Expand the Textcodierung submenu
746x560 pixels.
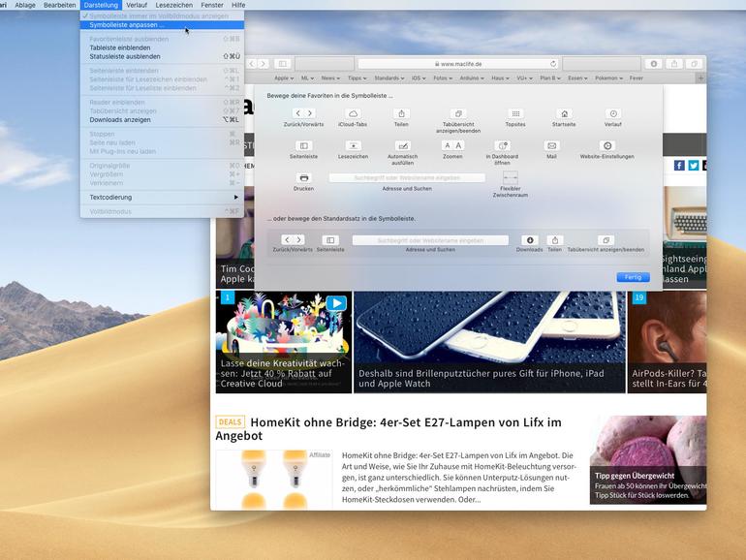click(x=162, y=197)
